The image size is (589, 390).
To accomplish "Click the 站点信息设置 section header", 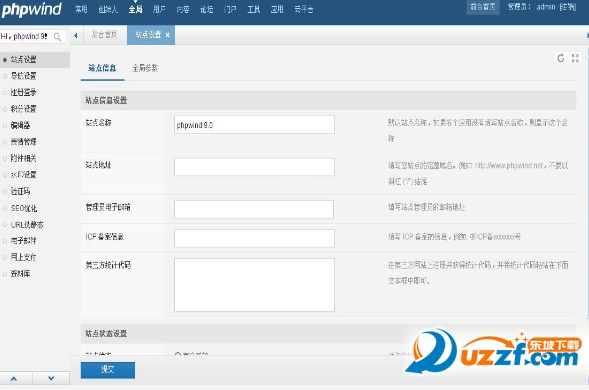I will coord(328,100).
